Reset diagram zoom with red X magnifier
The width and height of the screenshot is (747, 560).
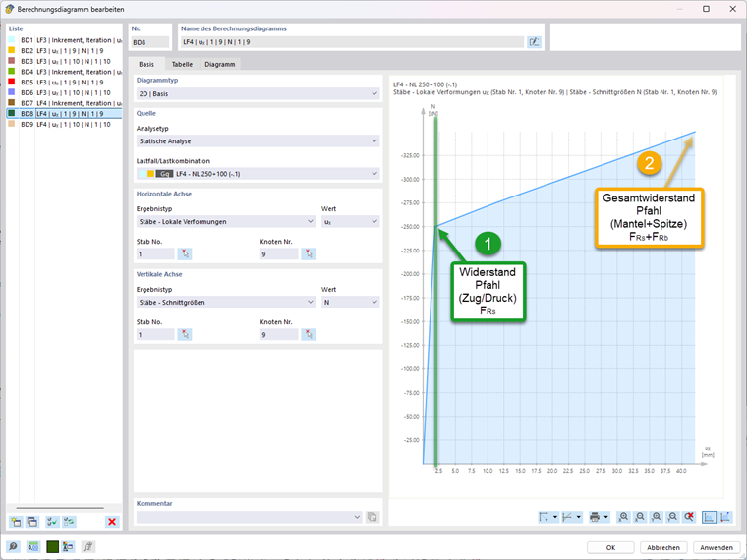(x=689, y=517)
